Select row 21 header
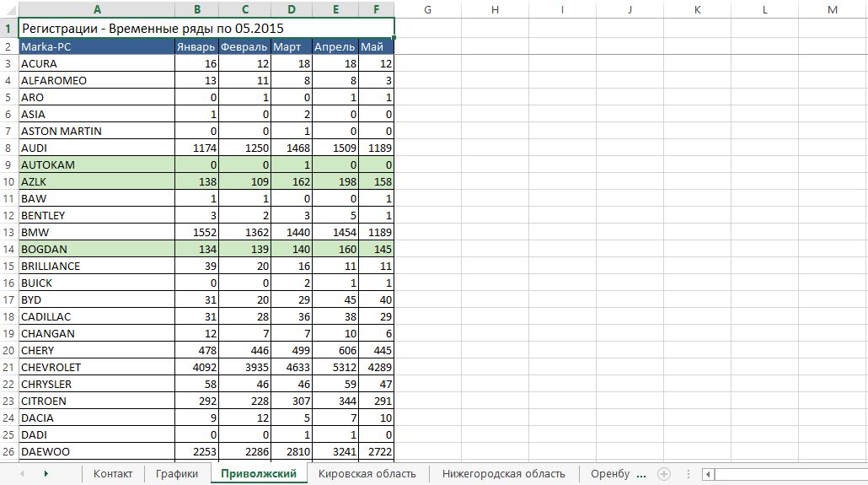868x485 pixels. click(8, 367)
